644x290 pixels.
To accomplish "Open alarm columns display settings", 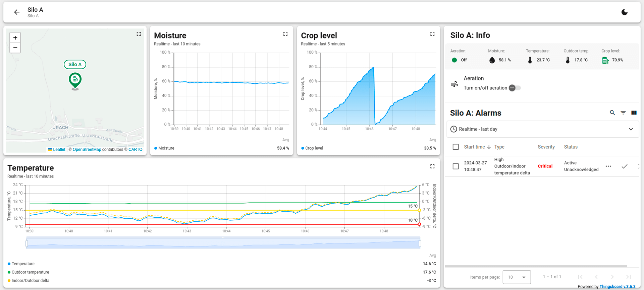I will (634, 113).
